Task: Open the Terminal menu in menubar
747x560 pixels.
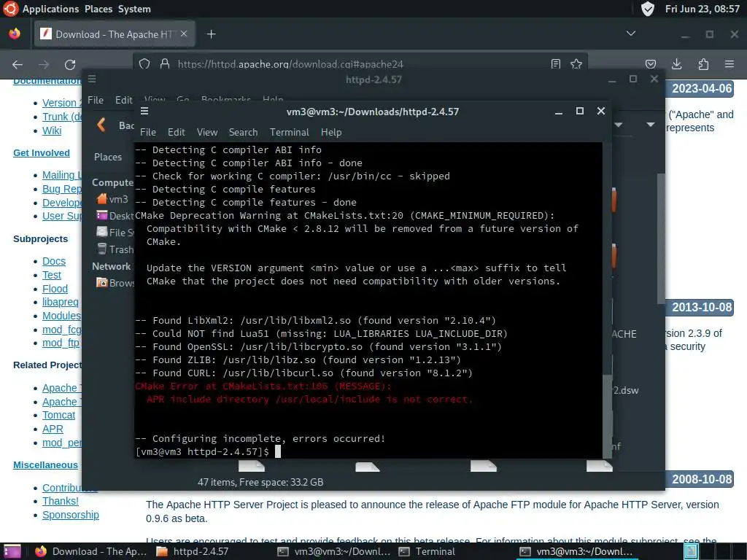Action: [289, 132]
